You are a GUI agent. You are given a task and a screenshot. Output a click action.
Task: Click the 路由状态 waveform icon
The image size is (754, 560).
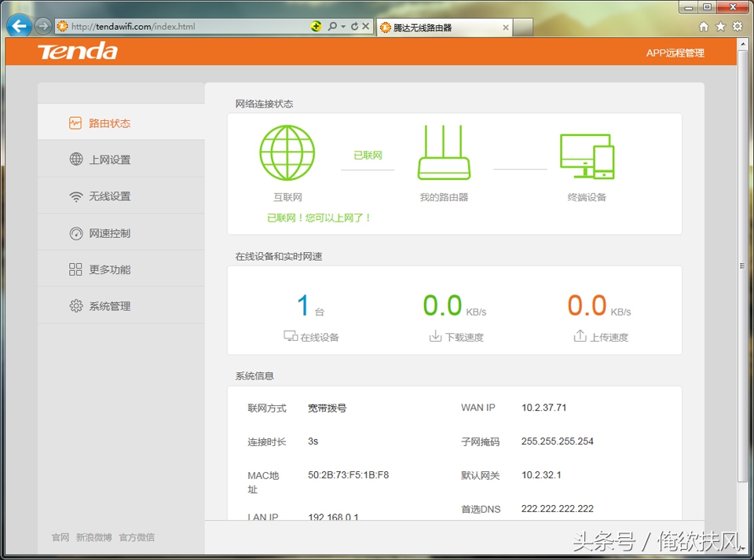[x=75, y=123]
